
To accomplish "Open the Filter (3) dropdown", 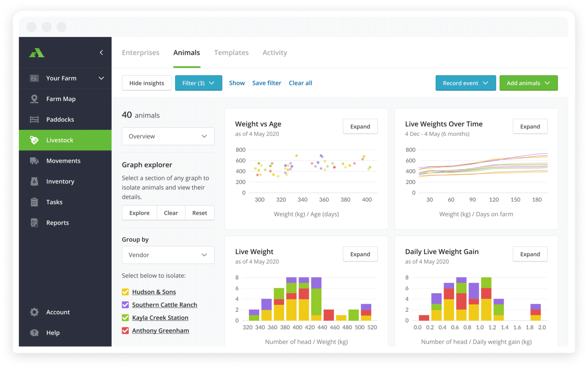I will (198, 83).
